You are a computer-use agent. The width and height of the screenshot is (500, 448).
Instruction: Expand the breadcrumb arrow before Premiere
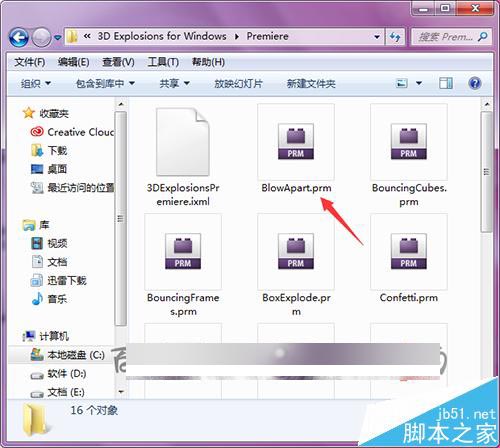click(x=237, y=36)
